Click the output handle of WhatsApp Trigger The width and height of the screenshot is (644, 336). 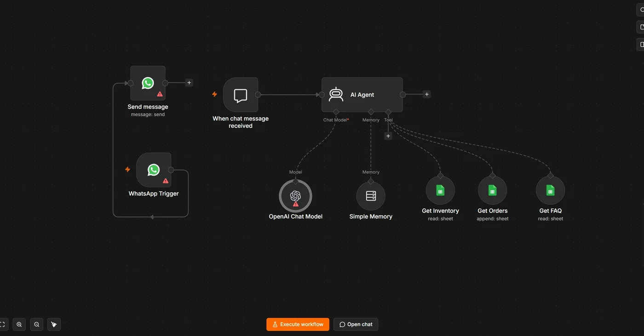coord(171,170)
